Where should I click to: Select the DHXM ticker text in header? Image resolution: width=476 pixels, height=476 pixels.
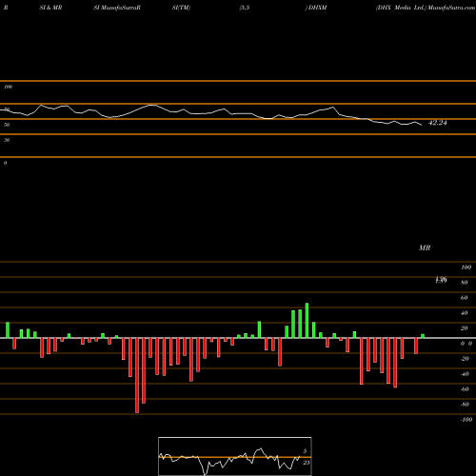coord(318,8)
